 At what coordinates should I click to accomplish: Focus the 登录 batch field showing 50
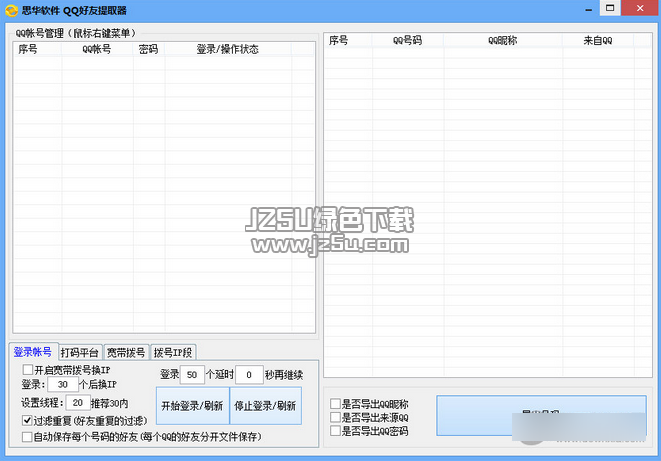192,375
